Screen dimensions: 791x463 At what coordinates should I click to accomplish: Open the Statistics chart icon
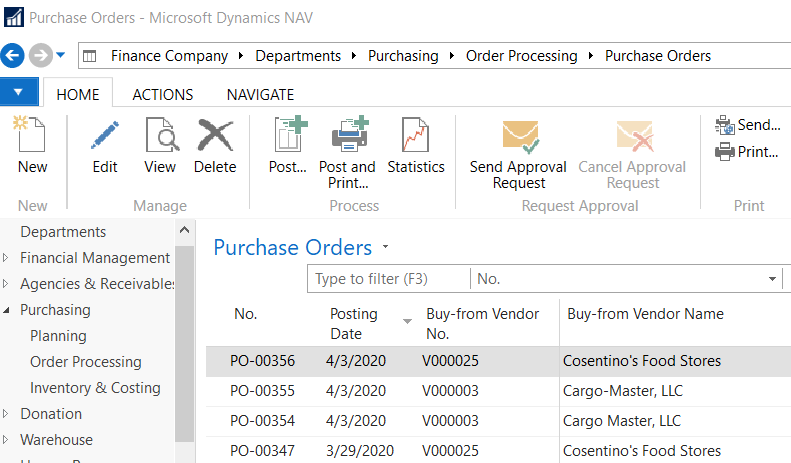(415, 136)
